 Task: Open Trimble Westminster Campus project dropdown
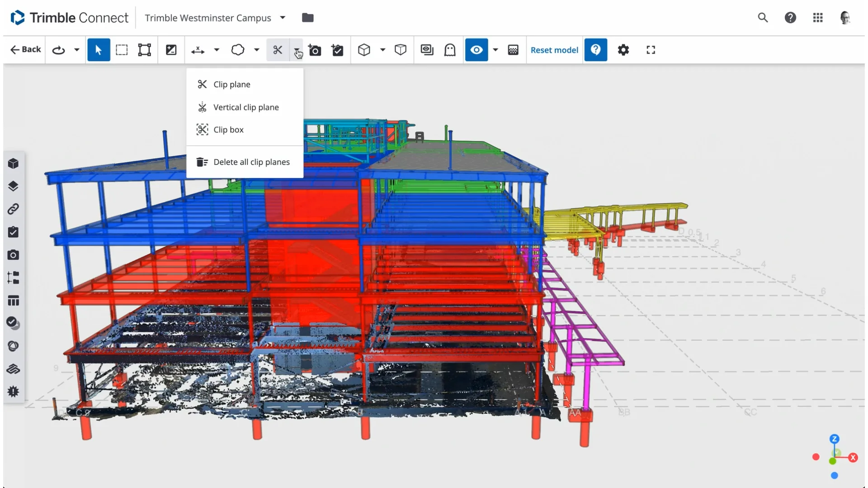[283, 18]
